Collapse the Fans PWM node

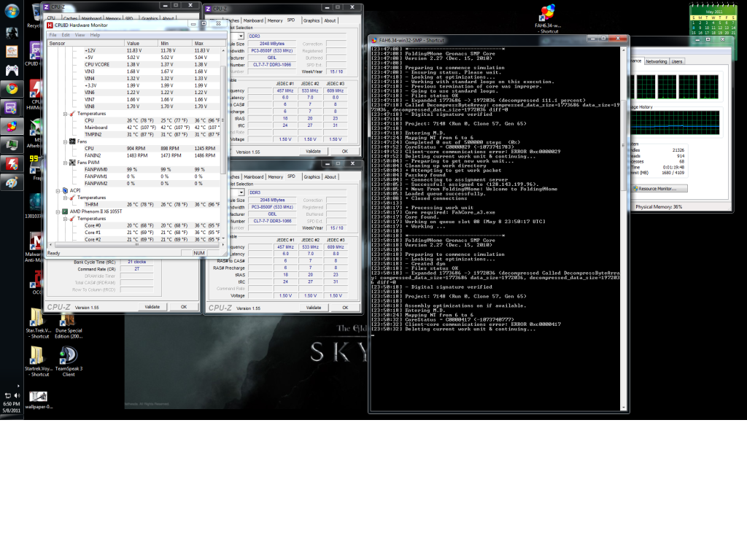tap(65, 163)
